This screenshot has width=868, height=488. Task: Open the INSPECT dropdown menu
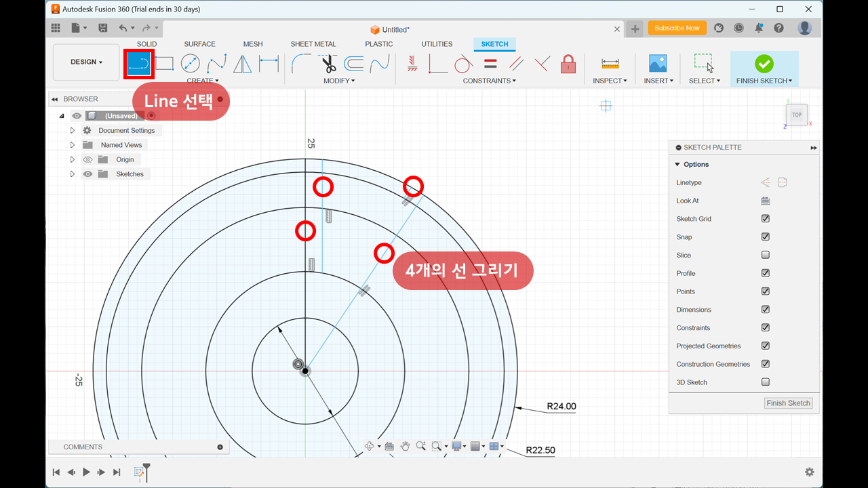click(x=610, y=81)
